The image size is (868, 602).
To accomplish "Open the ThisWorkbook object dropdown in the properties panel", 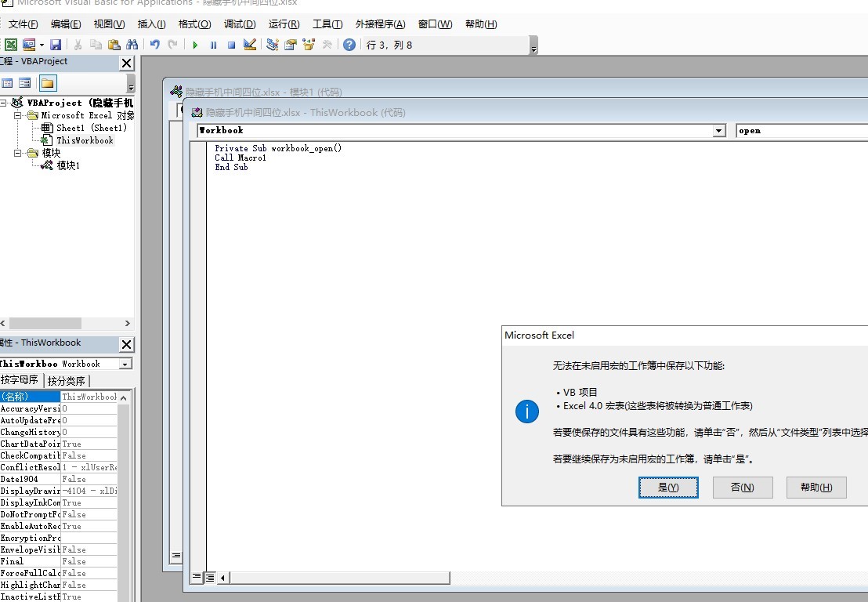I will tap(125, 364).
